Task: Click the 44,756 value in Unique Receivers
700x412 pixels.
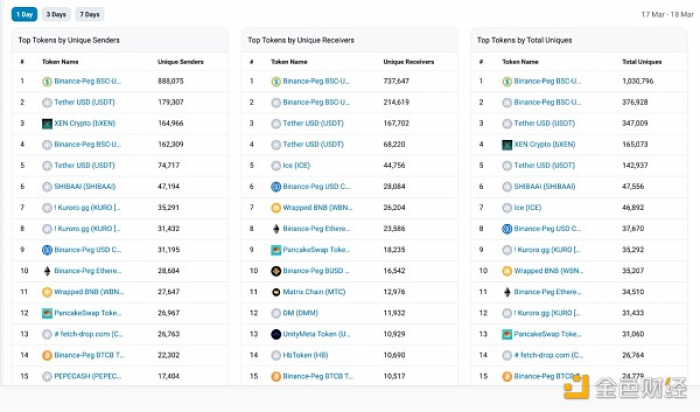Action: pos(394,166)
